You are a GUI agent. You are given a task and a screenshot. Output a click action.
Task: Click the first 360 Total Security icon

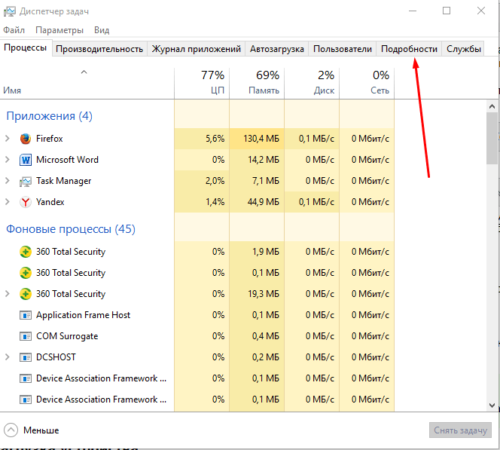(25, 252)
